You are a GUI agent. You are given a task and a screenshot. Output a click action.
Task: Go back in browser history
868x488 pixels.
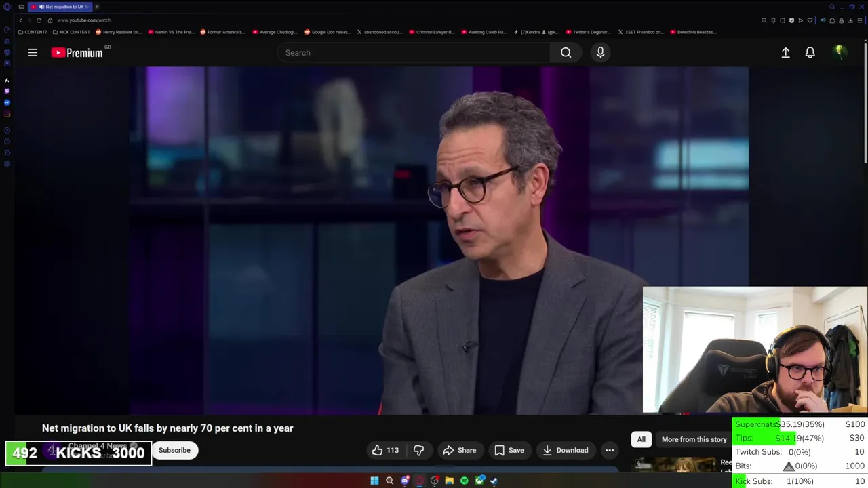pyautogui.click(x=20, y=20)
